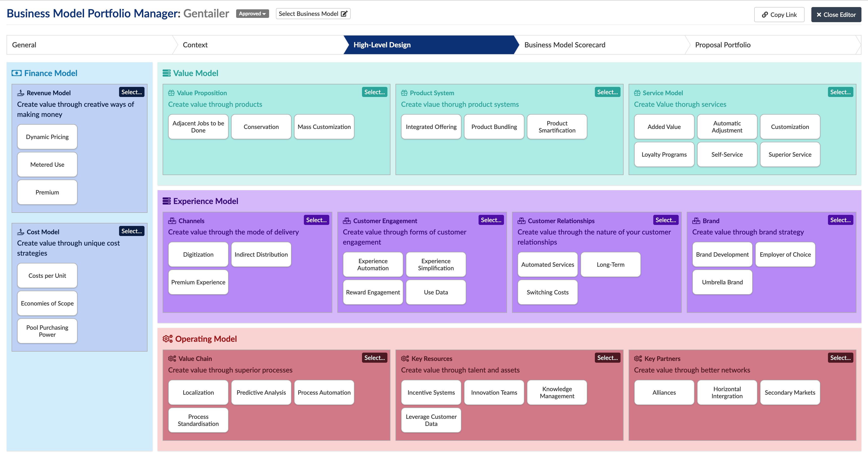868x473 pixels.
Task: Click the Key Partners gears icon
Action: pos(637,359)
